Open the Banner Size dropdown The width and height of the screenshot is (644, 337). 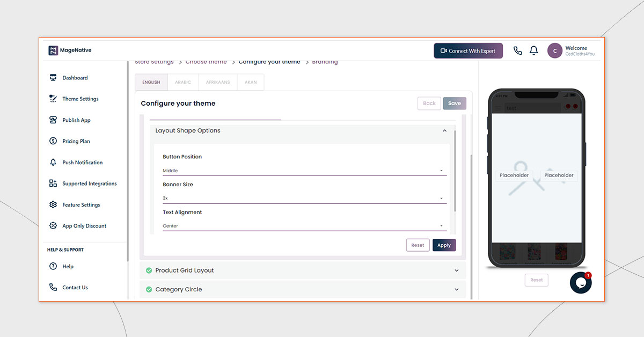(304, 198)
